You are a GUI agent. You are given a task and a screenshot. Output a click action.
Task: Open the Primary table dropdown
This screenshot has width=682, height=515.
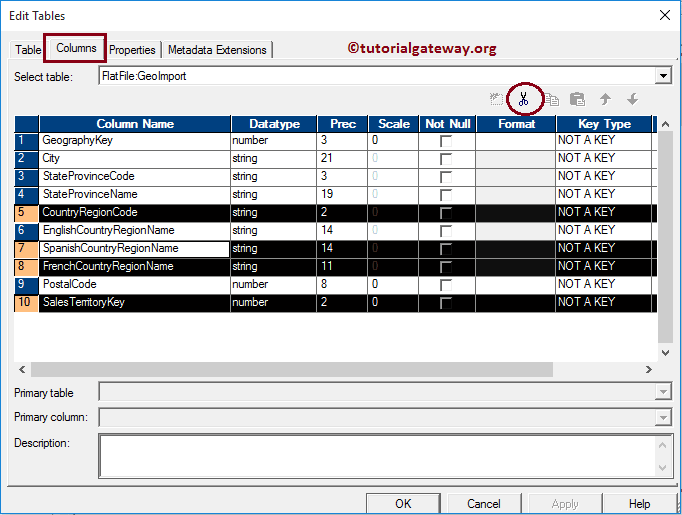663,392
